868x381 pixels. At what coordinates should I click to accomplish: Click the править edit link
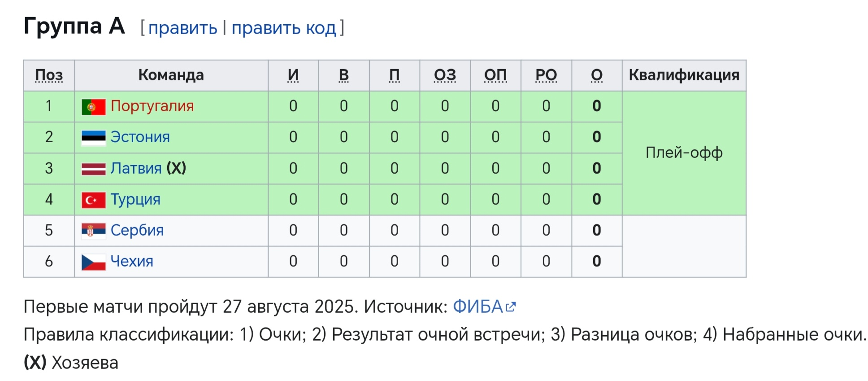pyautogui.click(x=183, y=28)
